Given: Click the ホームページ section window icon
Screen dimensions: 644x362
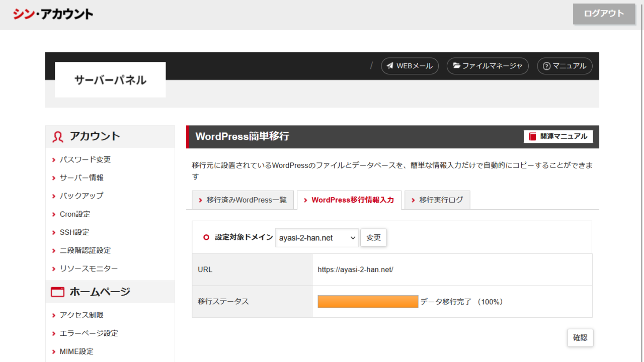Looking at the screenshot, I should pos(57,292).
